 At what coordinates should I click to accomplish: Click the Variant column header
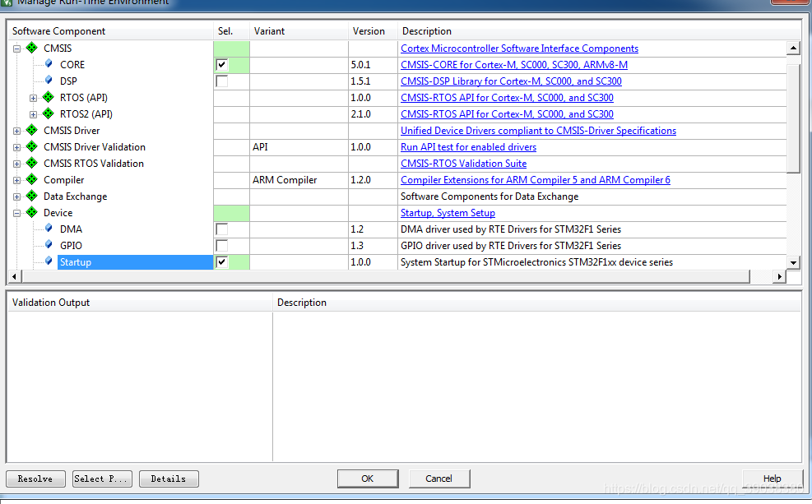pyautogui.click(x=299, y=31)
